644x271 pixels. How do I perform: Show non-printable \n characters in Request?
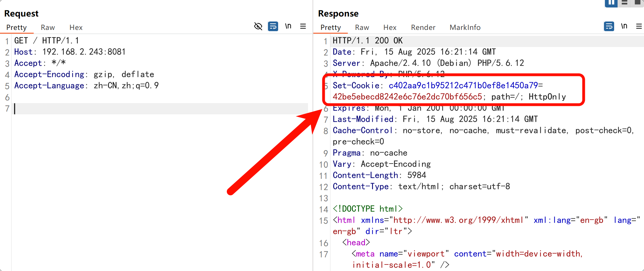tap(288, 26)
